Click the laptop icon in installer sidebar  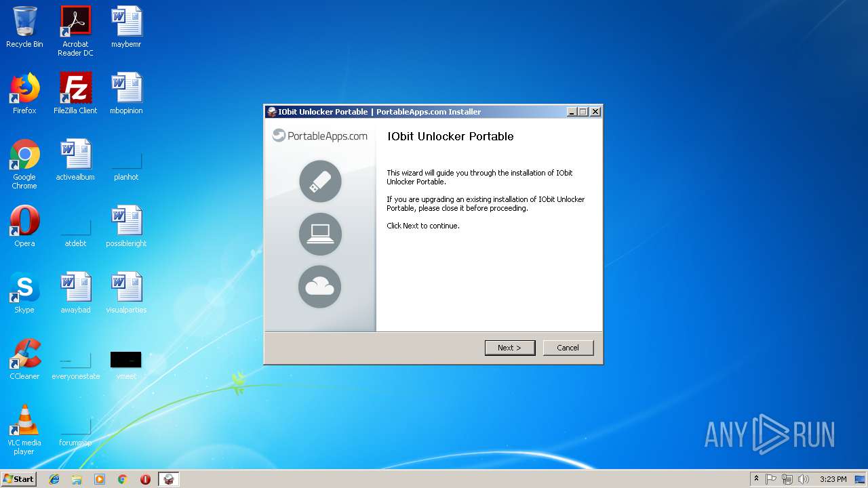320,234
